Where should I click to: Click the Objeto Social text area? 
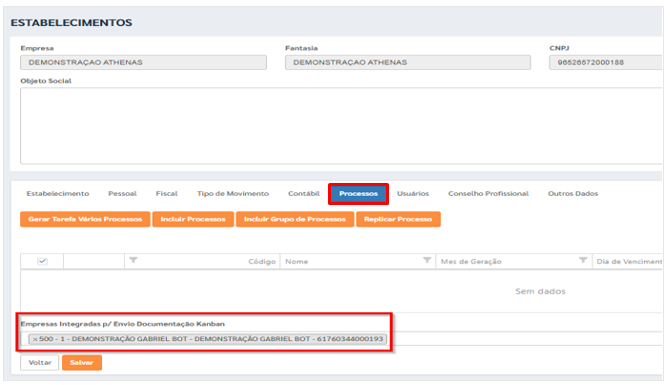coord(341,126)
